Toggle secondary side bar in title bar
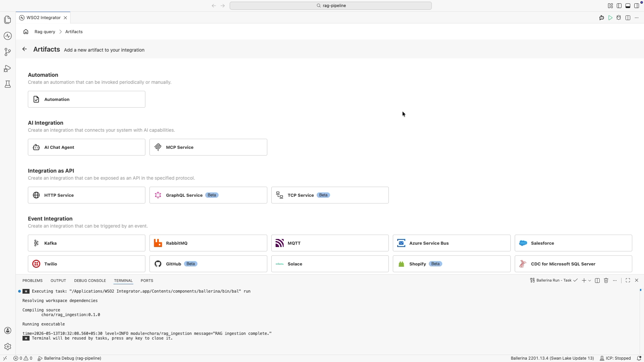 [637, 6]
